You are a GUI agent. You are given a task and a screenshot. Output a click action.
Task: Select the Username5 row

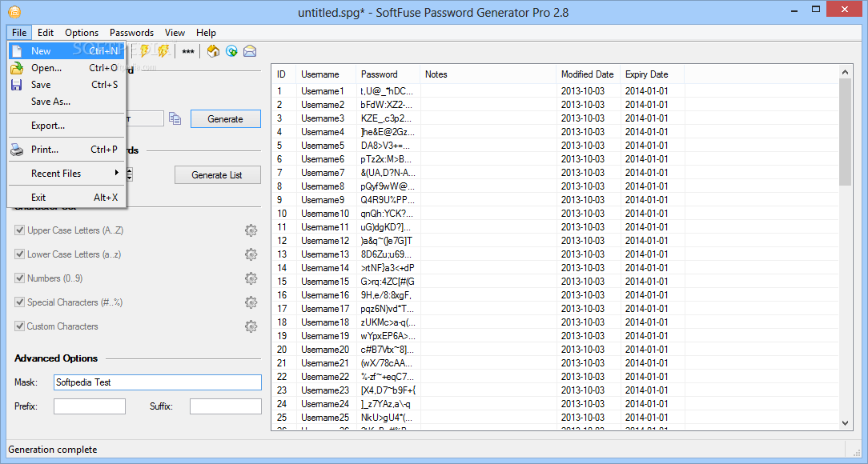pyautogui.click(x=555, y=146)
